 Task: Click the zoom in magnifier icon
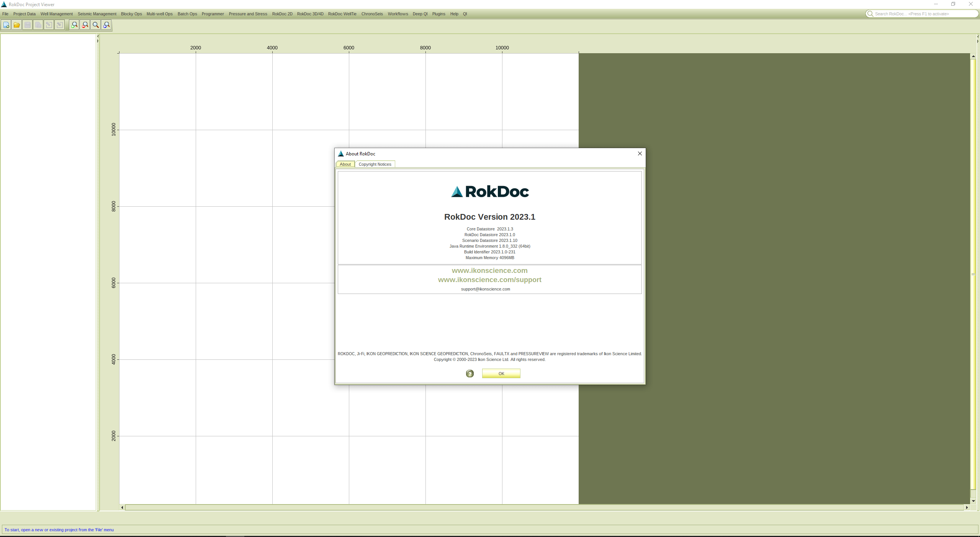[x=74, y=25]
